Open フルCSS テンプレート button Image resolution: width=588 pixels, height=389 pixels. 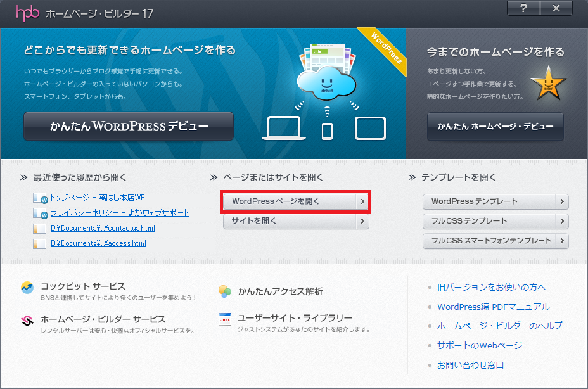[495, 221]
